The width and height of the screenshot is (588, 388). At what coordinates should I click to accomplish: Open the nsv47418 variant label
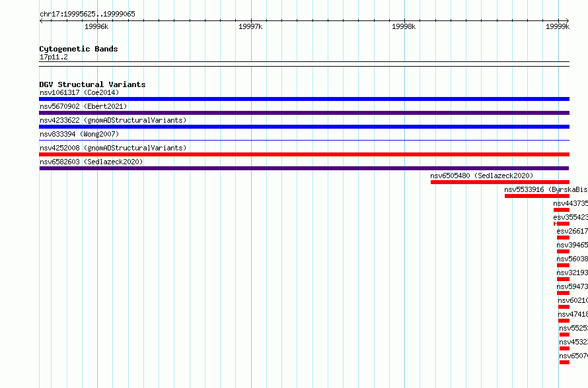573,314
